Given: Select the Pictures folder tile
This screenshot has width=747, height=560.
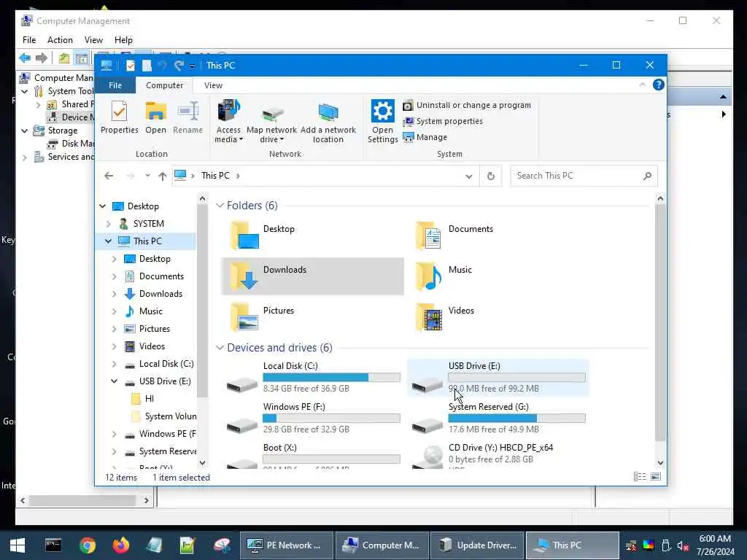Looking at the screenshot, I should pyautogui.click(x=312, y=317).
